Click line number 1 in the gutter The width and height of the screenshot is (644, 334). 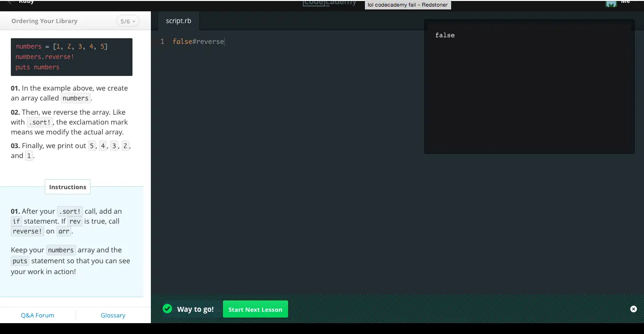[162, 42]
